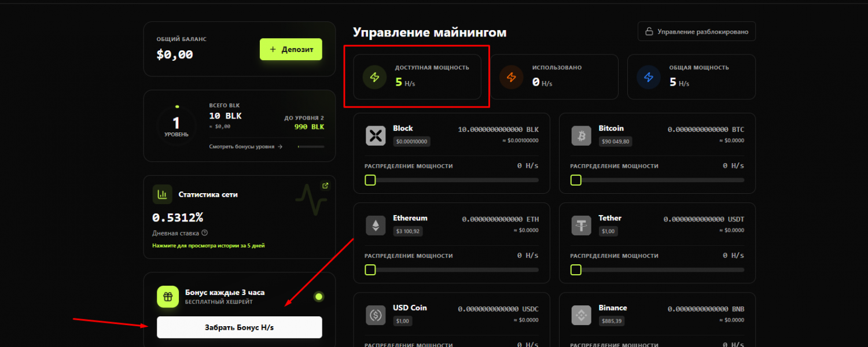Screen dimensions: 868x347
Task: Select the Ethereum coin icon
Action: pos(375,225)
